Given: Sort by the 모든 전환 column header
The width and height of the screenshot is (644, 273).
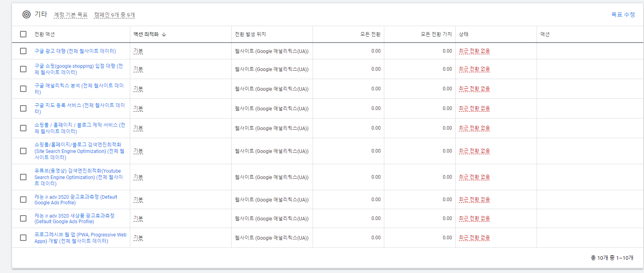Looking at the screenshot, I should 370,34.
